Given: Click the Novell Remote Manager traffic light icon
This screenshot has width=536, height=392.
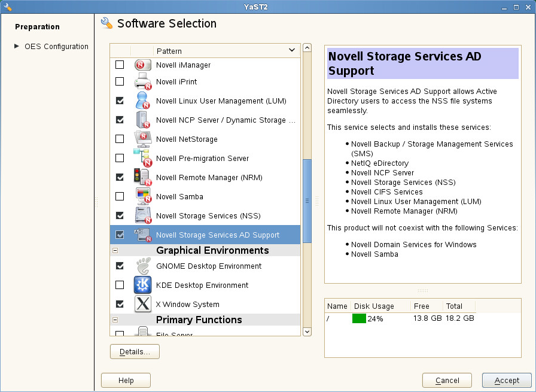Looking at the screenshot, I should 143,177.
